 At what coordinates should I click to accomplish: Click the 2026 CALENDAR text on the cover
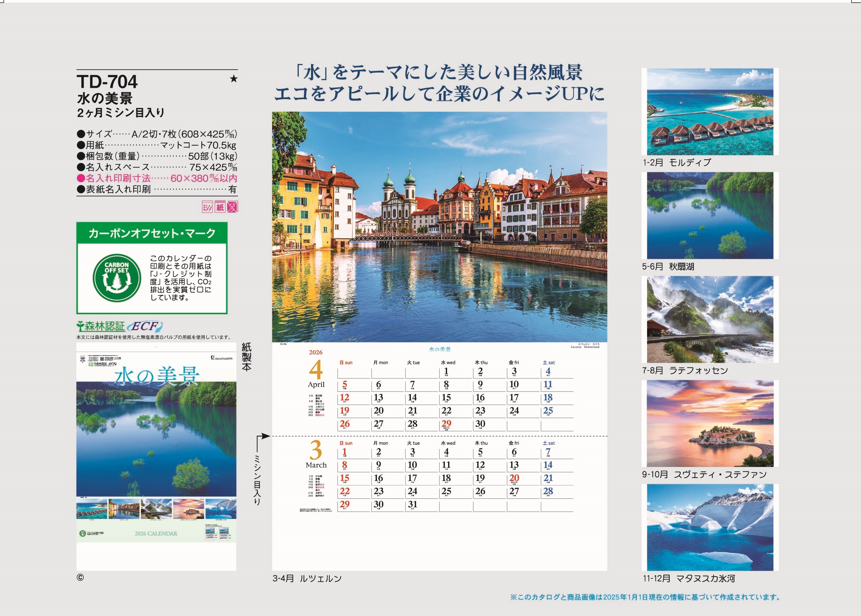[x=156, y=533]
